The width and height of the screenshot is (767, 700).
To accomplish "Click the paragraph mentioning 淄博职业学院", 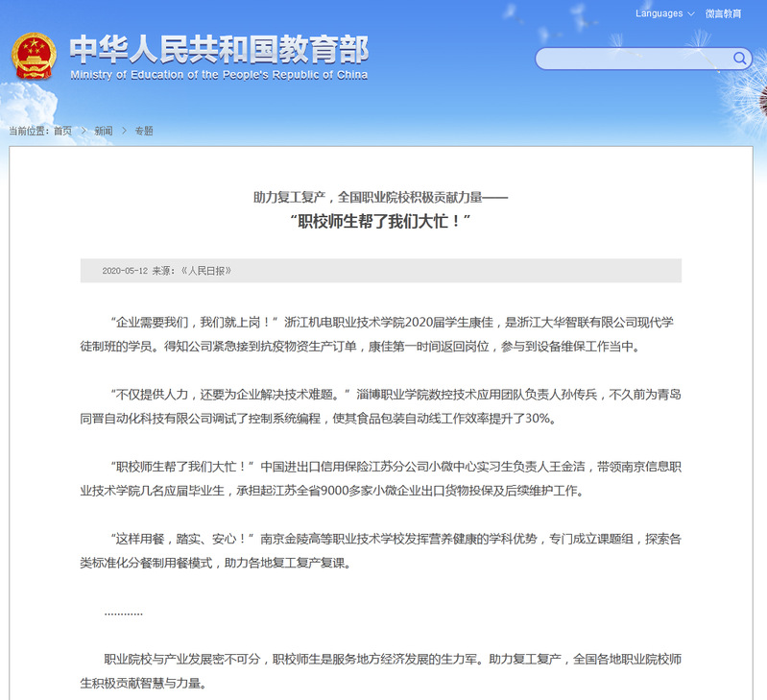I will coord(380,406).
